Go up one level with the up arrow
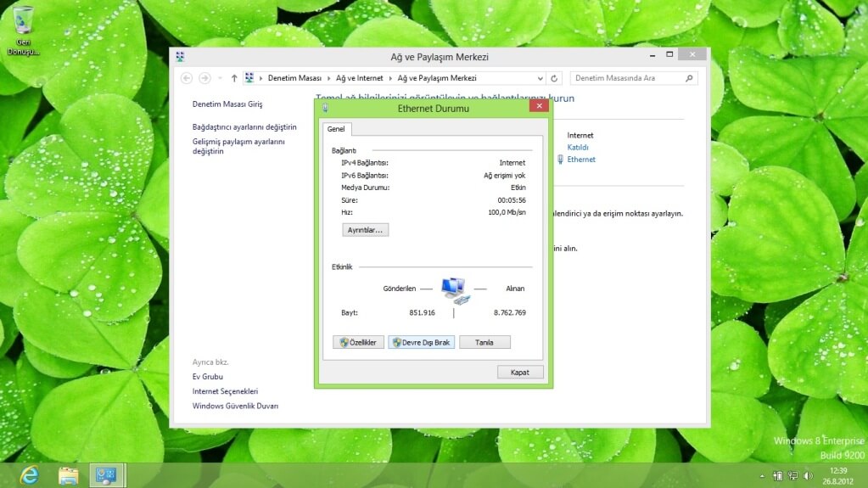 tap(234, 78)
